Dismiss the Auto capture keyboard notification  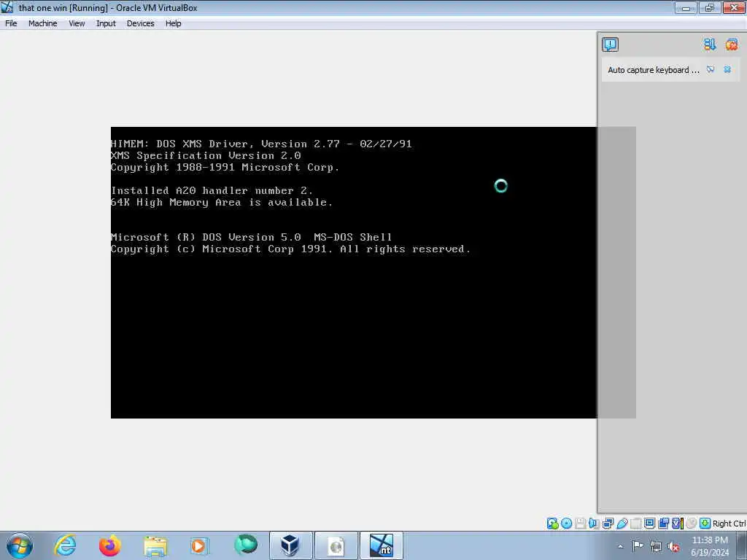727,69
